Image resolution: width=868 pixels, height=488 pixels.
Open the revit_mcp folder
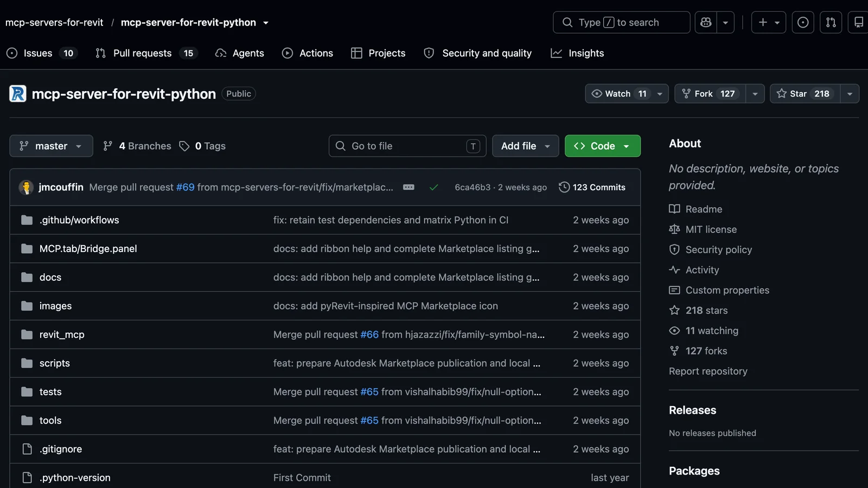point(62,335)
